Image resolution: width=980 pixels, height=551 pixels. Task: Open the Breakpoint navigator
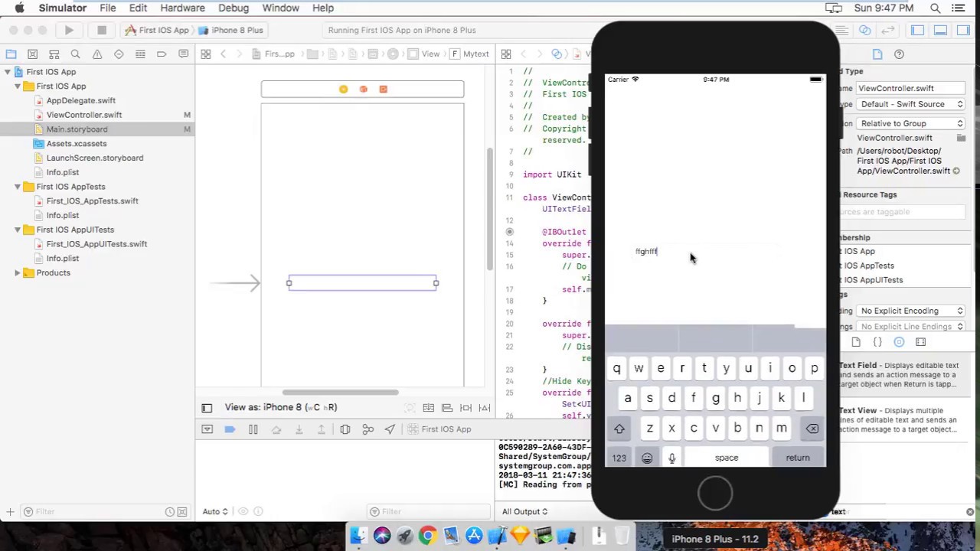(162, 54)
